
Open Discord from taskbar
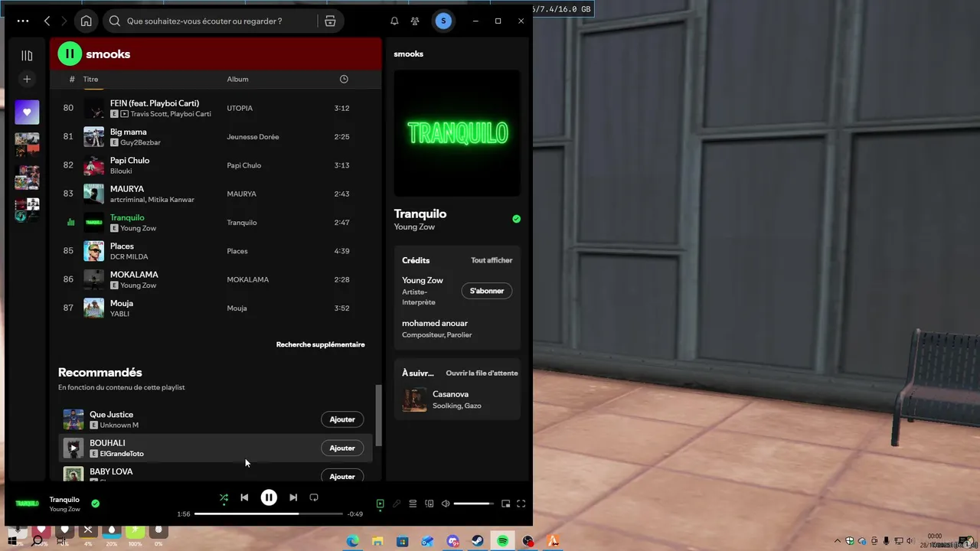click(452, 541)
